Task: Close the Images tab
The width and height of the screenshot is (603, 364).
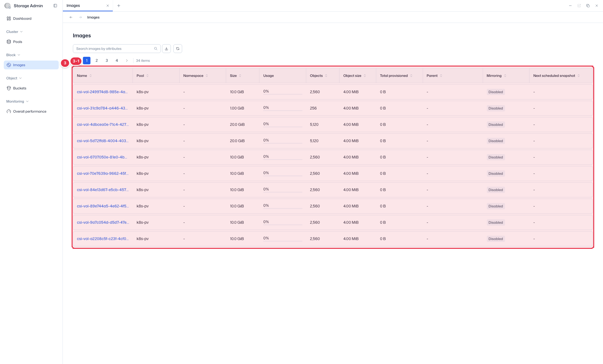Action: (x=108, y=6)
